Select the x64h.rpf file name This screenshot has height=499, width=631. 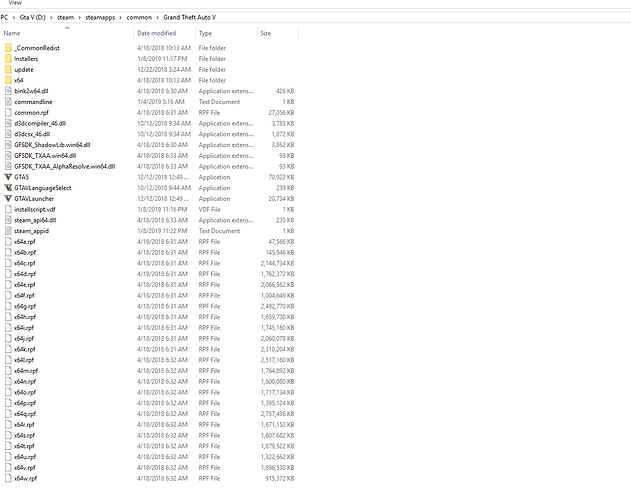tap(25, 317)
